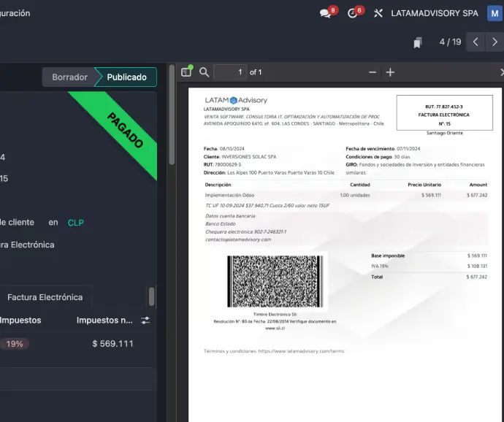Click the Base imponible label

[388, 256]
